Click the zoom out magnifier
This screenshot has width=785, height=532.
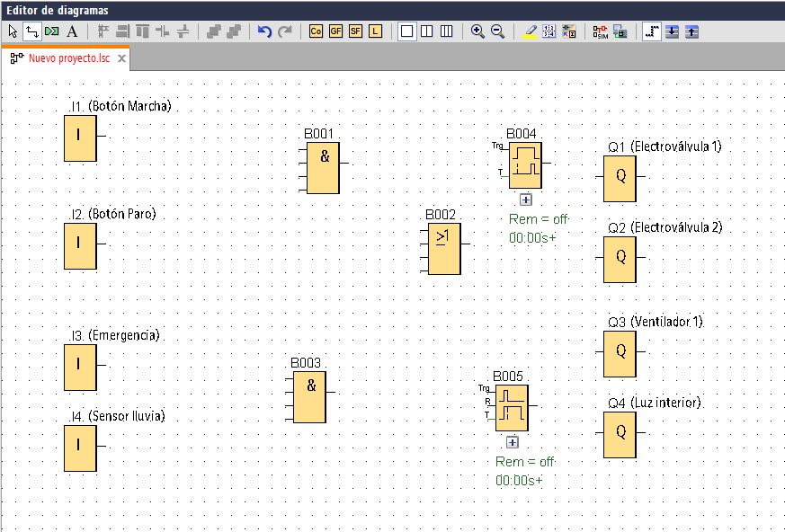[497, 31]
